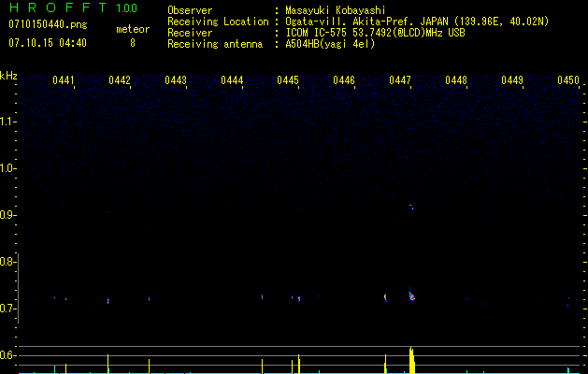Click the 0450 time axis label

tap(568, 80)
